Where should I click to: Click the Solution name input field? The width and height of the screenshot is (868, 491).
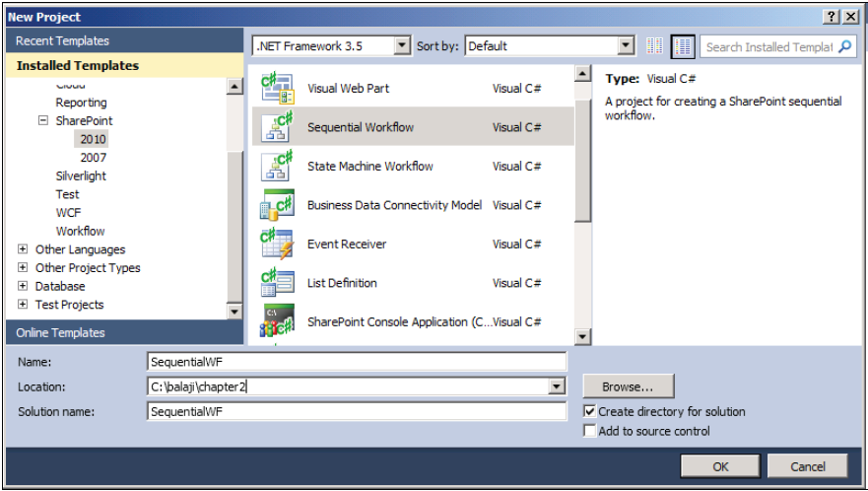pos(357,411)
